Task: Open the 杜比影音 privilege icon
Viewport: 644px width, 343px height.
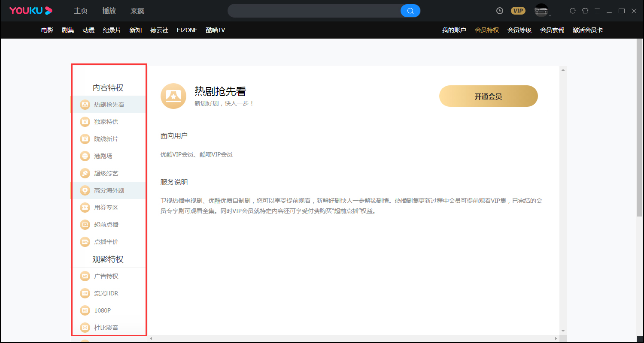Action: pos(85,327)
